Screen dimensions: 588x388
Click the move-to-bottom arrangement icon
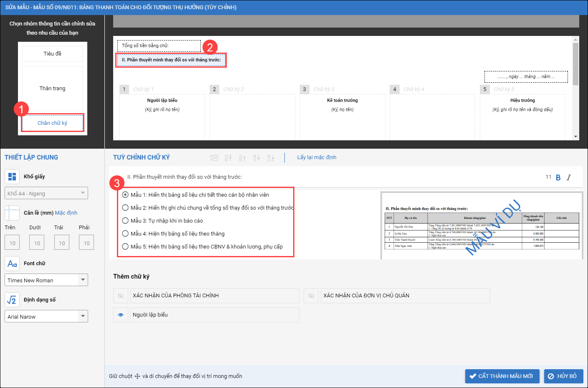pos(271,158)
